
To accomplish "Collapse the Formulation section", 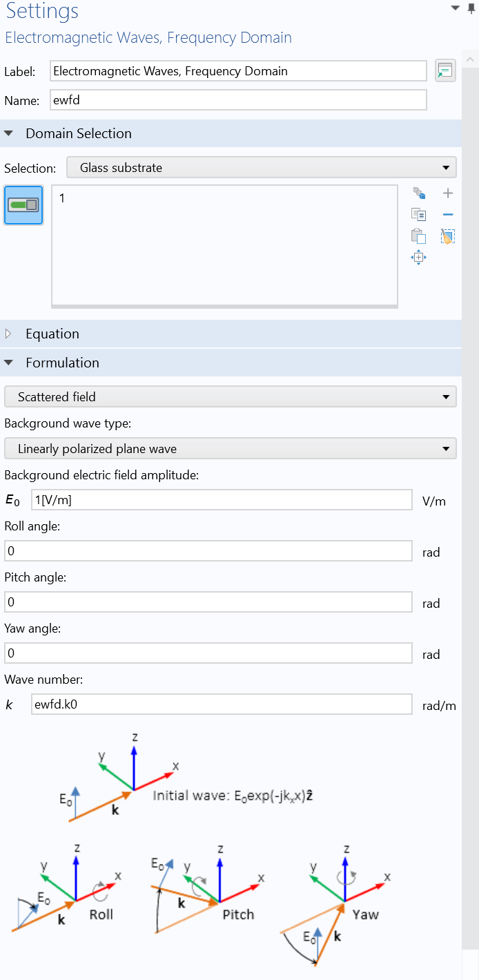I will tap(9, 363).
